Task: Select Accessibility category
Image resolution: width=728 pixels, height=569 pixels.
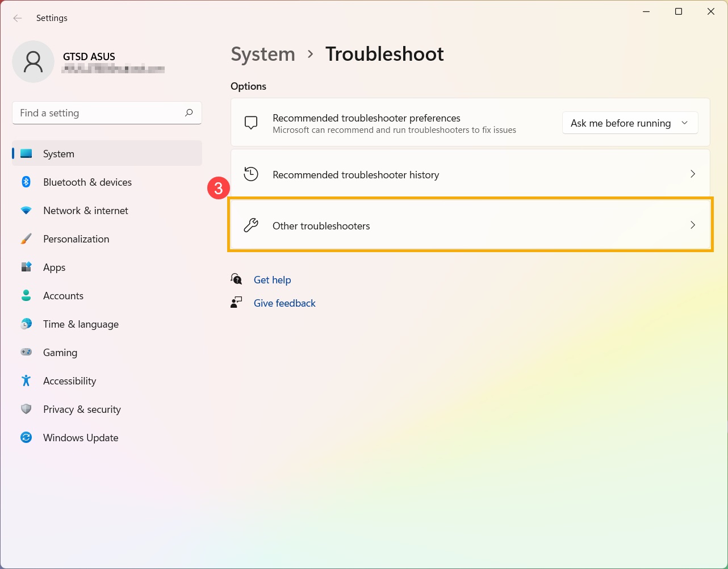Action: point(107,380)
